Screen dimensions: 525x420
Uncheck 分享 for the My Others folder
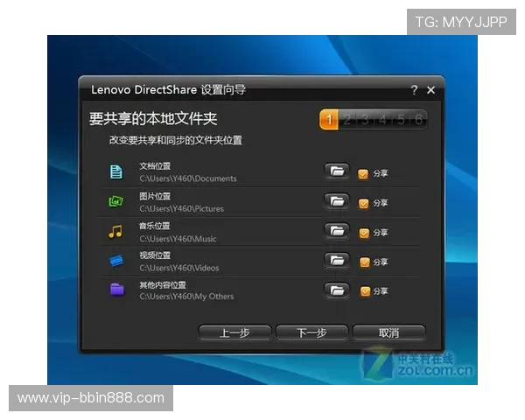click(365, 291)
